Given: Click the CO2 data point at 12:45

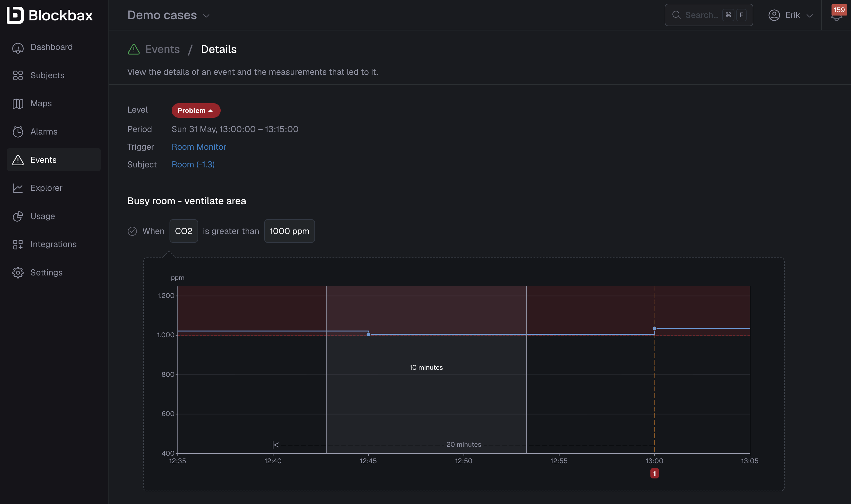Looking at the screenshot, I should click(x=369, y=334).
